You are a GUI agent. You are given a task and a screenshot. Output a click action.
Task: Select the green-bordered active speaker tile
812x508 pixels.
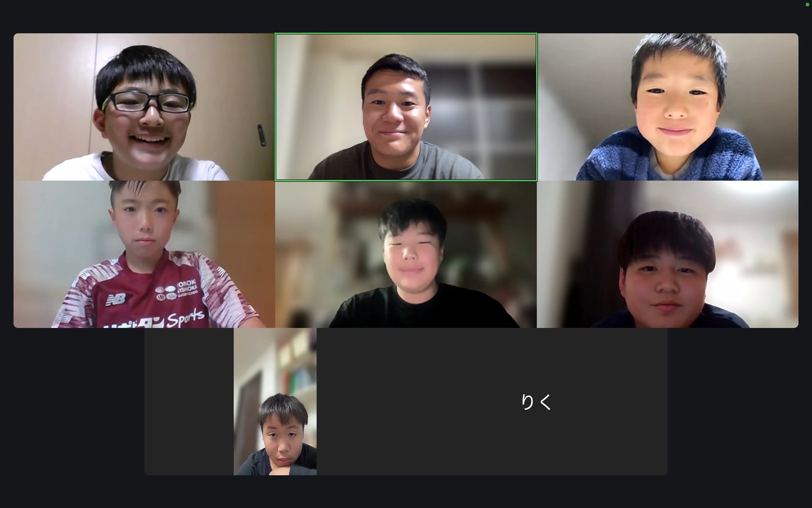click(406, 107)
